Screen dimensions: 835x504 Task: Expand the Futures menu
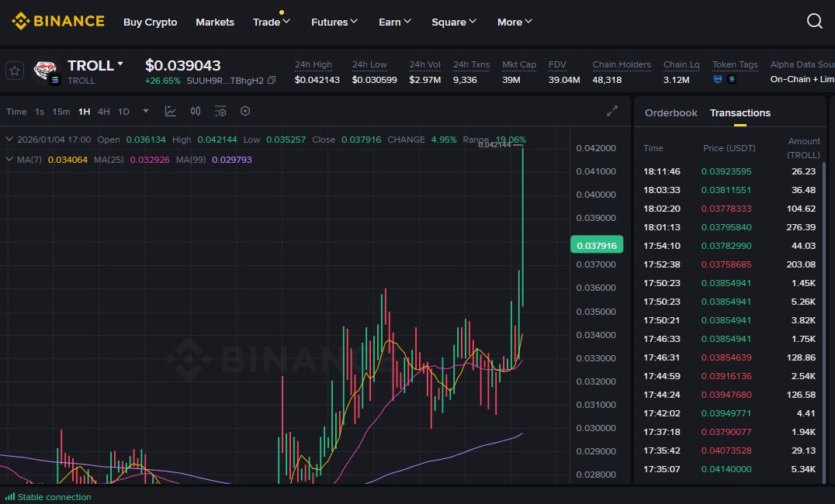[x=334, y=22]
